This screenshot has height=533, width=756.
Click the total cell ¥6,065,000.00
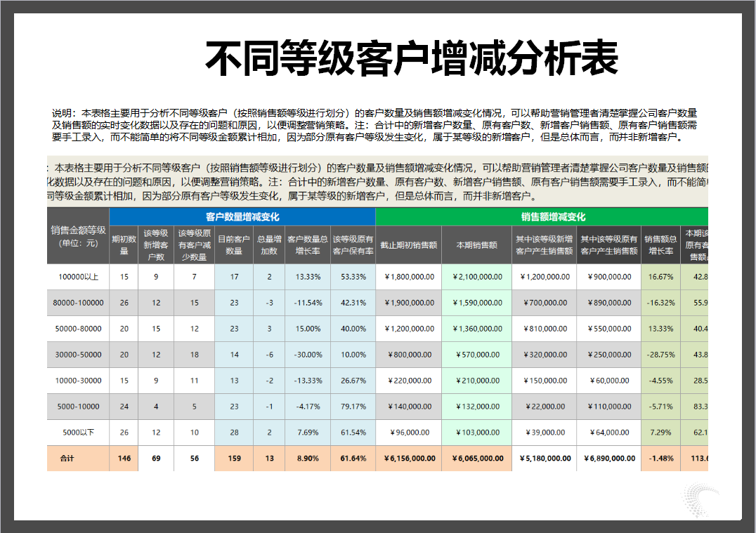476,459
